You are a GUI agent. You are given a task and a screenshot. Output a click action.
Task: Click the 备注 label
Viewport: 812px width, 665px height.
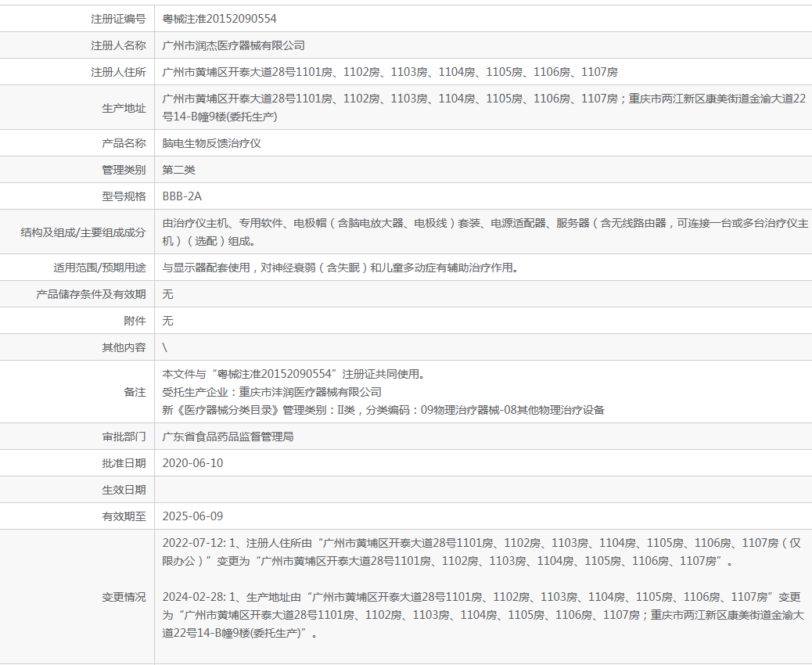click(x=135, y=392)
